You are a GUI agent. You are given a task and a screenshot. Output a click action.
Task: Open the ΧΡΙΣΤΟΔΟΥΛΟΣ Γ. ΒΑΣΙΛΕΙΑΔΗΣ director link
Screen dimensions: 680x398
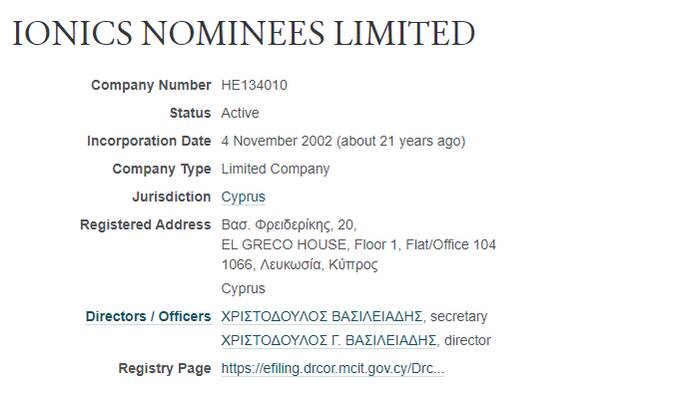coord(329,340)
